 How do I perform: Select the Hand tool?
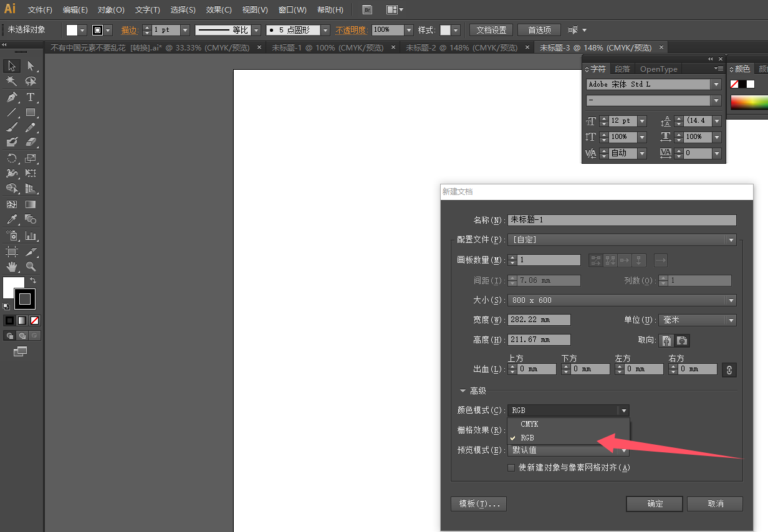(x=12, y=265)
